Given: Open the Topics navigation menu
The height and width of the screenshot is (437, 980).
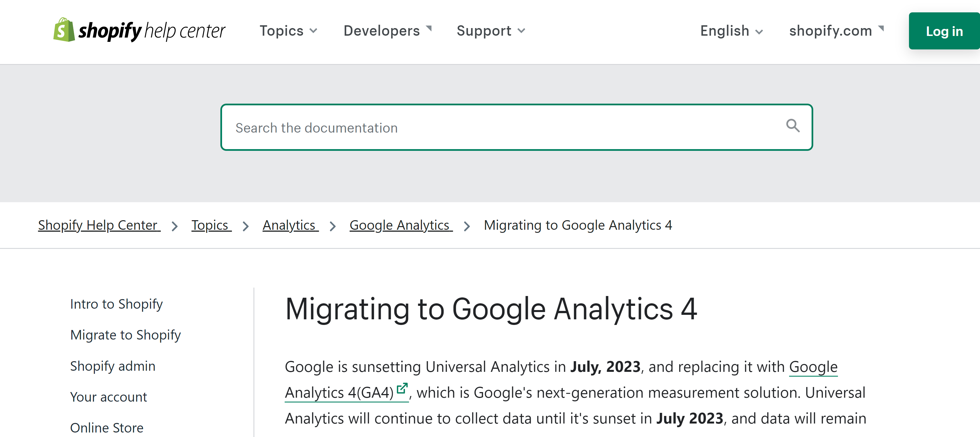Looking at the screenshot, I should tap(289, 31).
